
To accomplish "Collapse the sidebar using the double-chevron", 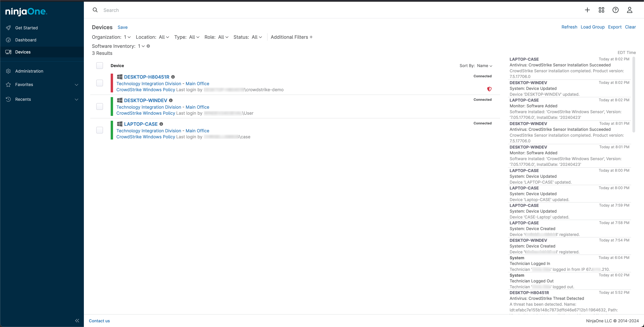I will click(x=77, y=321).
